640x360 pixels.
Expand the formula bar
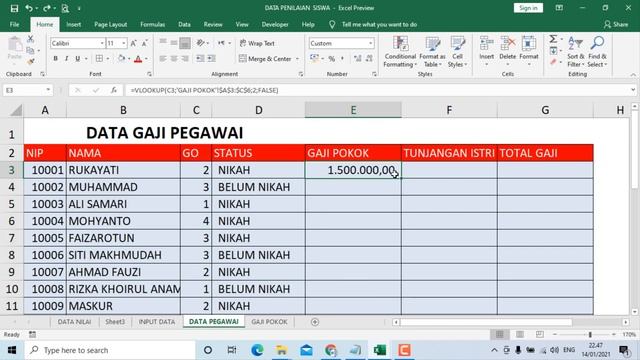[x=633, y=90]
